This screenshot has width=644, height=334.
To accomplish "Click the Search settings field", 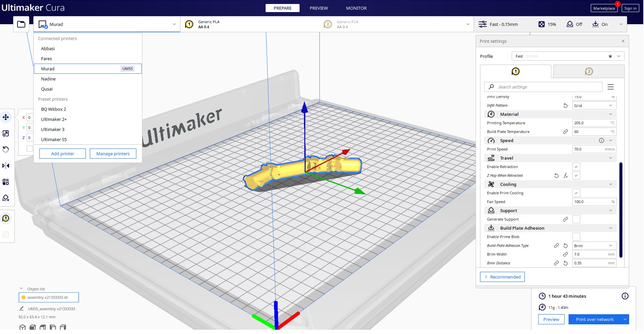I will (x=544, y=87).
